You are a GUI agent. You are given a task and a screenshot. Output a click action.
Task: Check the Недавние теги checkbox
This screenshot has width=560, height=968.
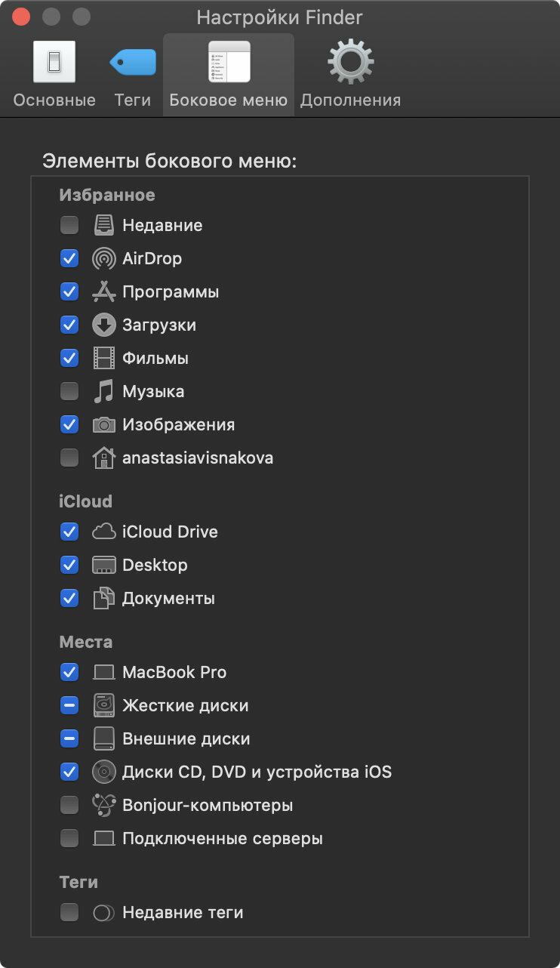coord(69,912)
